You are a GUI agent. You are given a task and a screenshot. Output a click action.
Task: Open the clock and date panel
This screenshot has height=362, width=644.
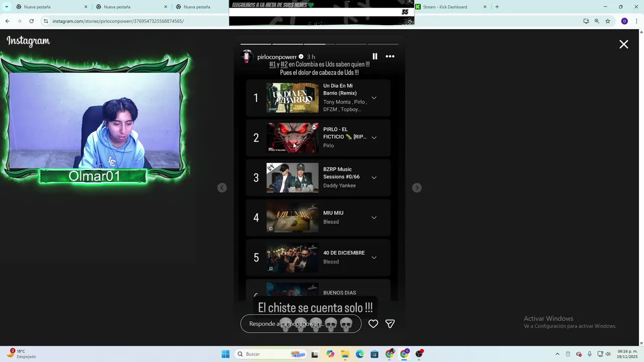pyautogui.click(x=627, y=354)
